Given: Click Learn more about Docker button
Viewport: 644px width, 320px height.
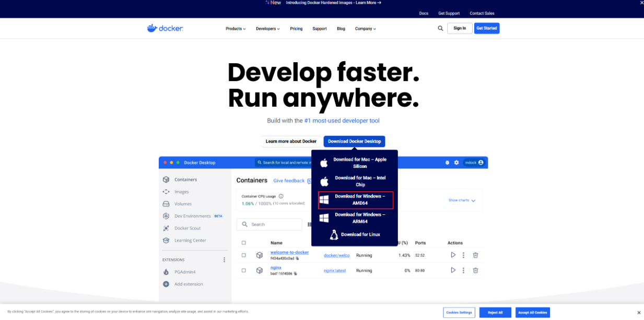Looking at the screenshot, I should click(291, 141).
